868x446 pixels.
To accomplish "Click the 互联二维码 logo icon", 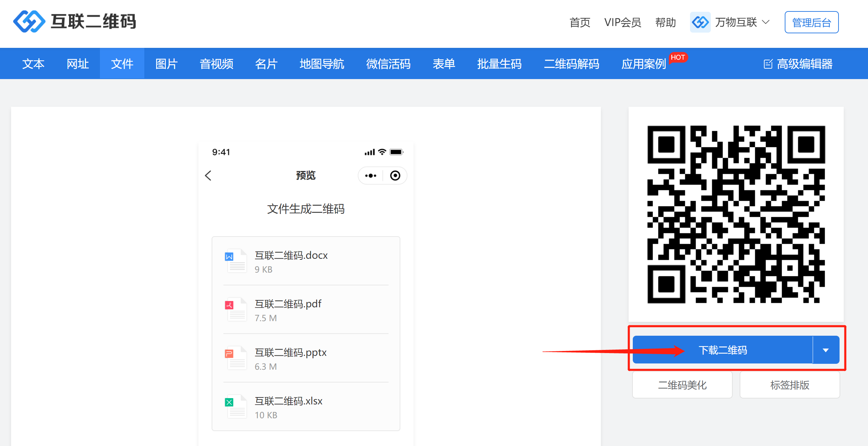I will pyautogui.click(x=29, y=22).
